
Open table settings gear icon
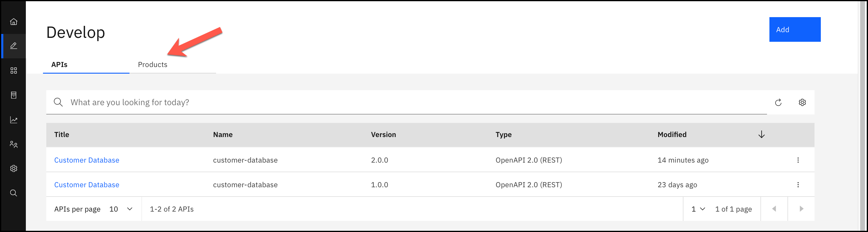click(x=802, y=102)
